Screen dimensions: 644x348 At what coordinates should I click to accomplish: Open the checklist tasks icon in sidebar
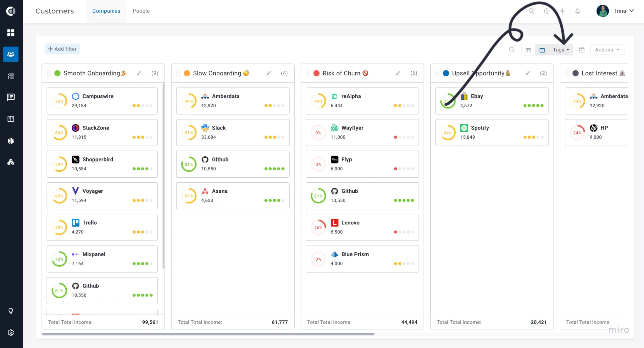click(11, 76)
